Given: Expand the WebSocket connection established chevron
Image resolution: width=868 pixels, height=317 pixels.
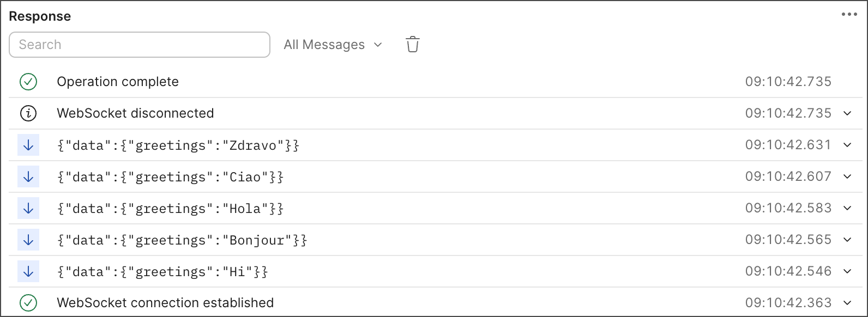Looking at the screenshot, I should [x=847, y=303].
